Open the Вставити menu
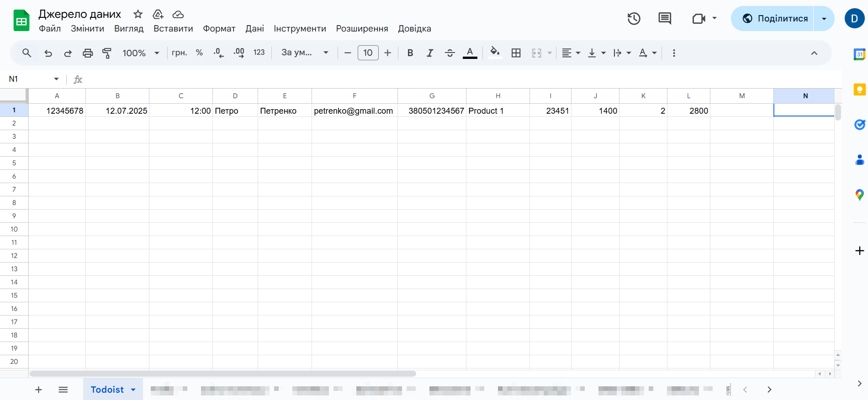This screenshot has height=400, width=868. (173, 29)
